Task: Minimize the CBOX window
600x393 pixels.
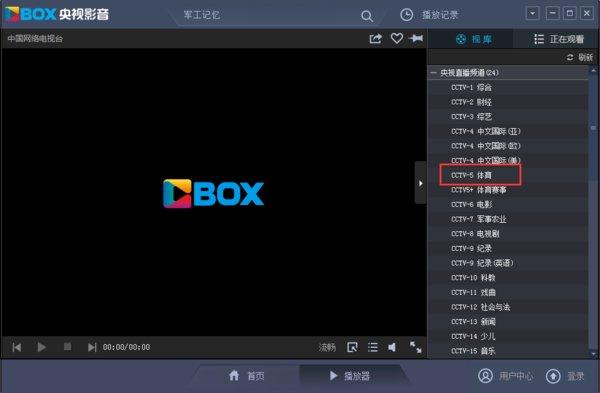Action: pyautogui.click(x=552, y=13)
